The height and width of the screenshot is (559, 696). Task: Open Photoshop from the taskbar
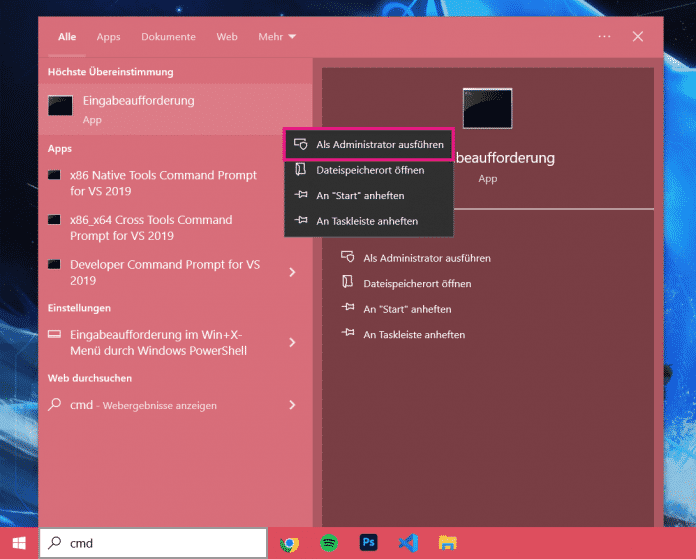click(368, 544)
